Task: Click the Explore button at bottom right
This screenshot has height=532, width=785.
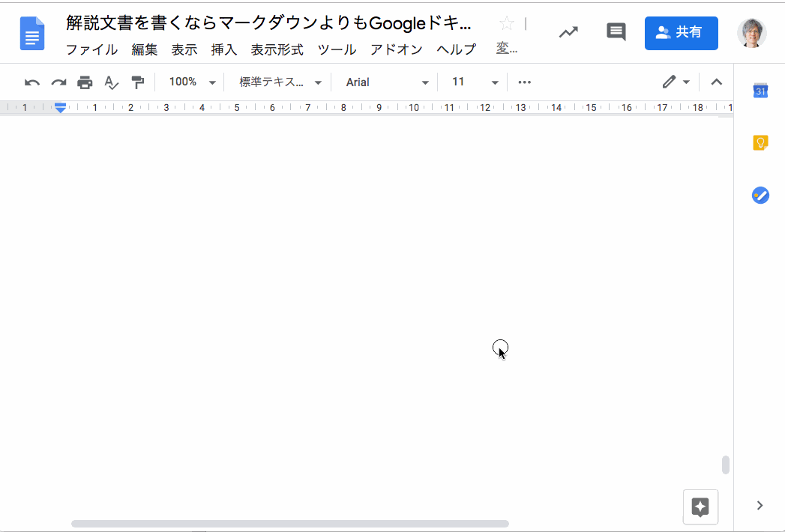Action: coord(700,507)
